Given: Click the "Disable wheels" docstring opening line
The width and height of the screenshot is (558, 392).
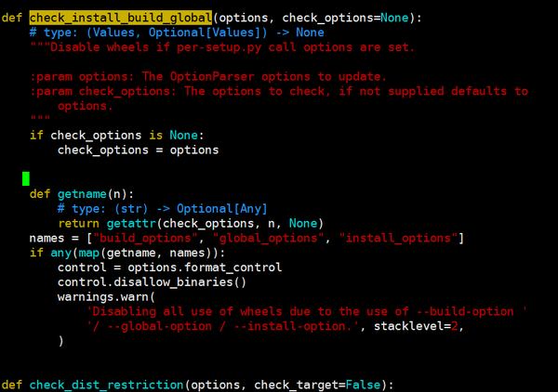Looking at the screenshot, I should click(223, 47).
